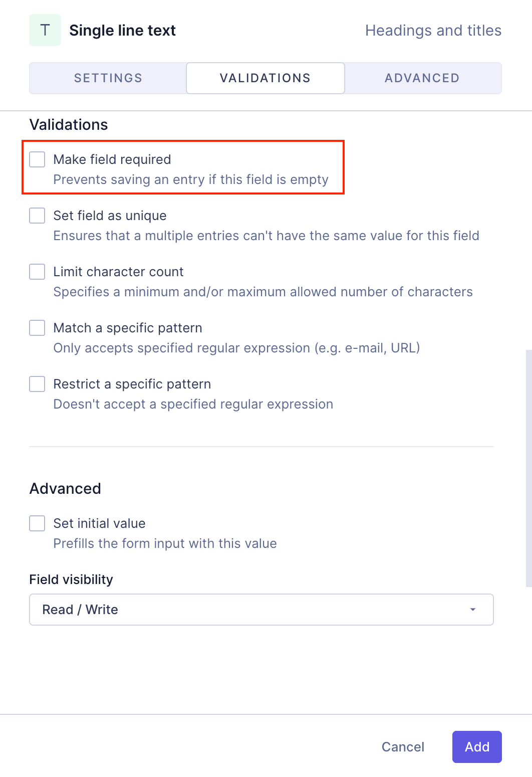
Task: Click the Add button
Action: click(x=476, y=746)
